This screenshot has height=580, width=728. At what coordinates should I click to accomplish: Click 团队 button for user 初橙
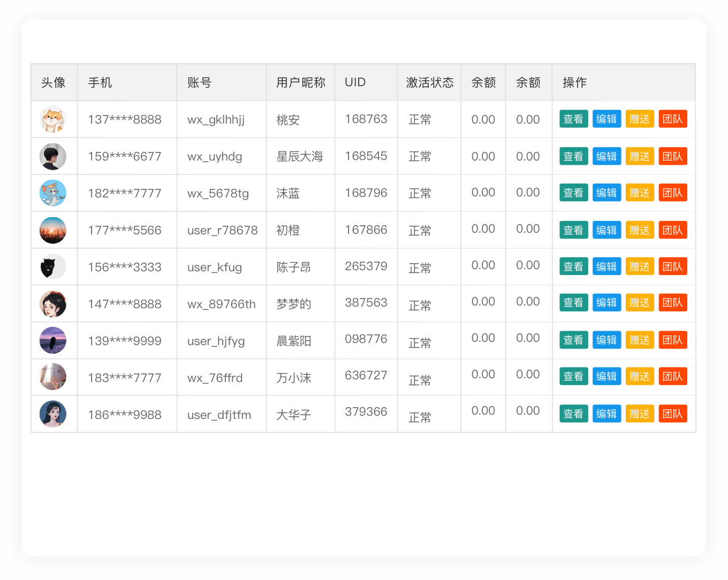pyautogui.click(x=673, y=230)
